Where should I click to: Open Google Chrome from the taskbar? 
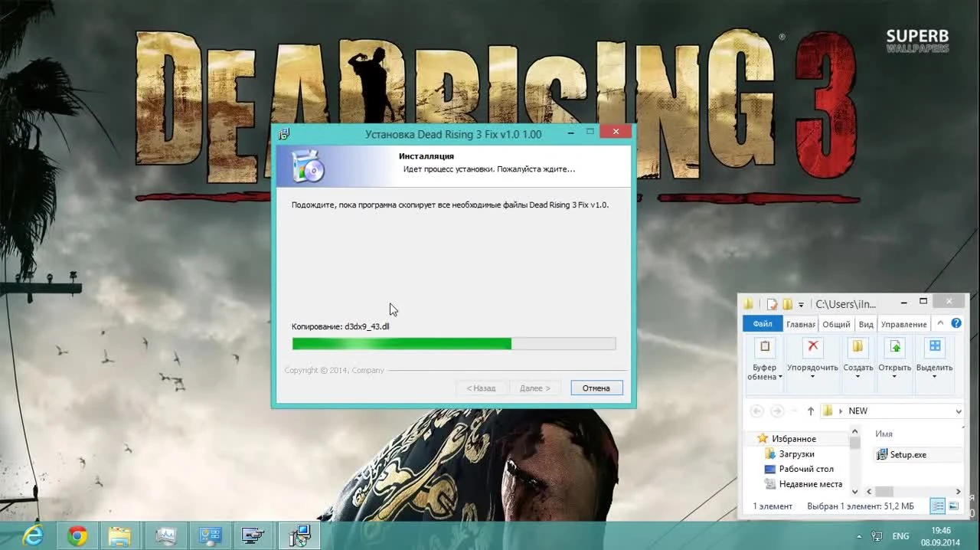pos(77,535)
